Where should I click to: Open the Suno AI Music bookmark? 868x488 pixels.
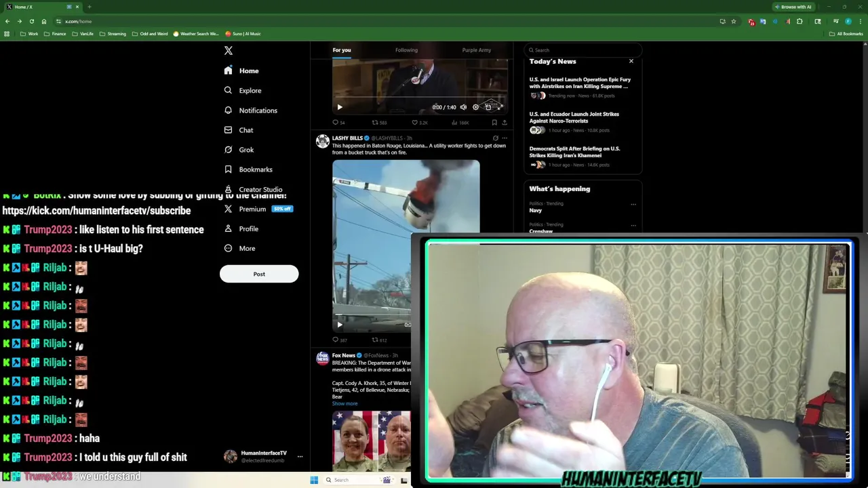coord(243,34)
